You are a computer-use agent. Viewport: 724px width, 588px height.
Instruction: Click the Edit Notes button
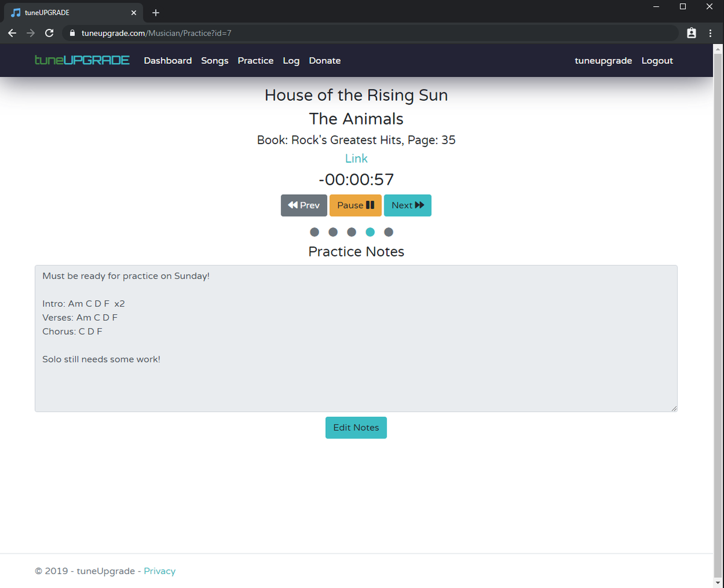[356, 428]
